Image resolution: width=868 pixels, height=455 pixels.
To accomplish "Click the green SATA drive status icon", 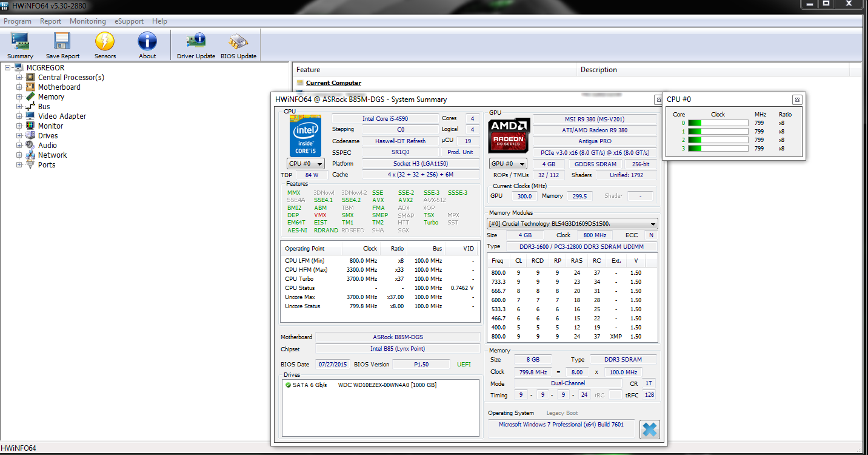I will (x=288, y=385).
